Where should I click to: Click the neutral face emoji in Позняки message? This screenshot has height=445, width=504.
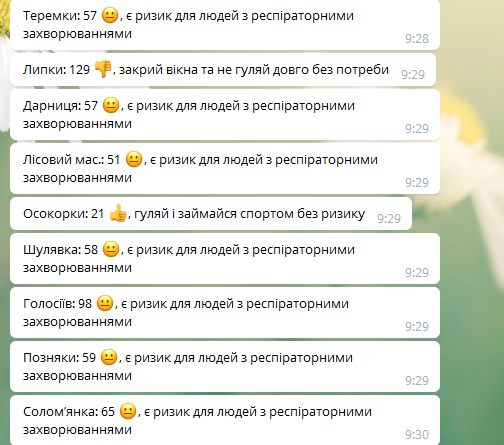(x=109, y=357)
